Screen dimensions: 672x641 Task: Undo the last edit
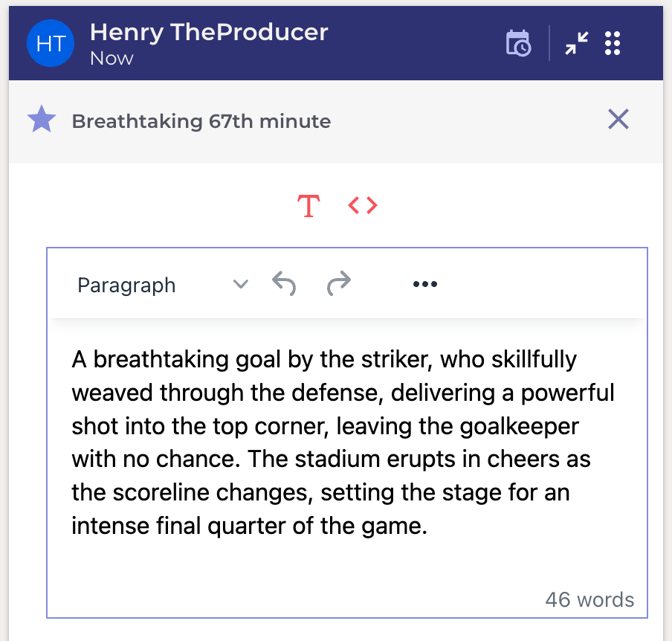[x=284, y=284]
